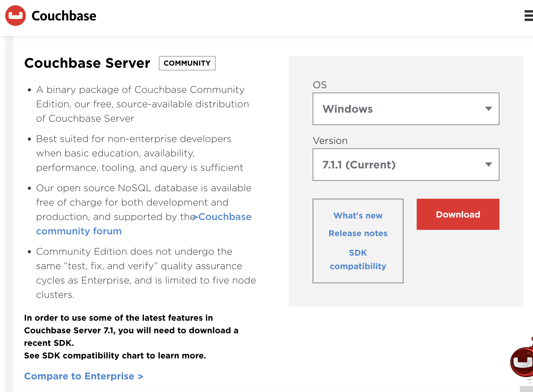Click the 'A binary package of Couchbase' bullet
Viewport: 533px width, 392px height.
click(x=143, y=104)
